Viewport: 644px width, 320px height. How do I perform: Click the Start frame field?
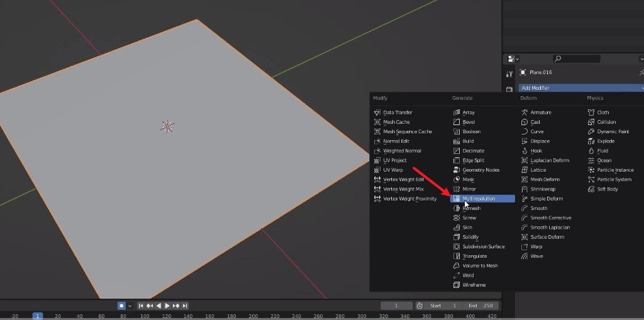pyautogui.click(x=443, y=306)
